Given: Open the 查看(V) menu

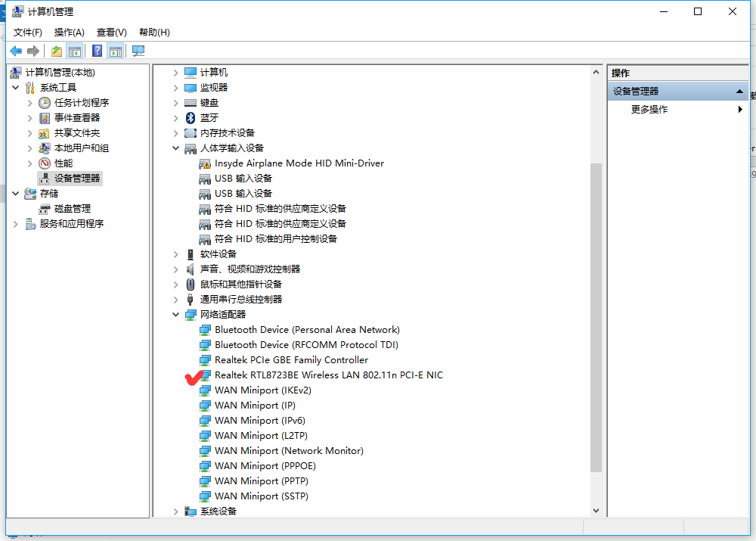Looking at the screenshot, I should 112,33.
